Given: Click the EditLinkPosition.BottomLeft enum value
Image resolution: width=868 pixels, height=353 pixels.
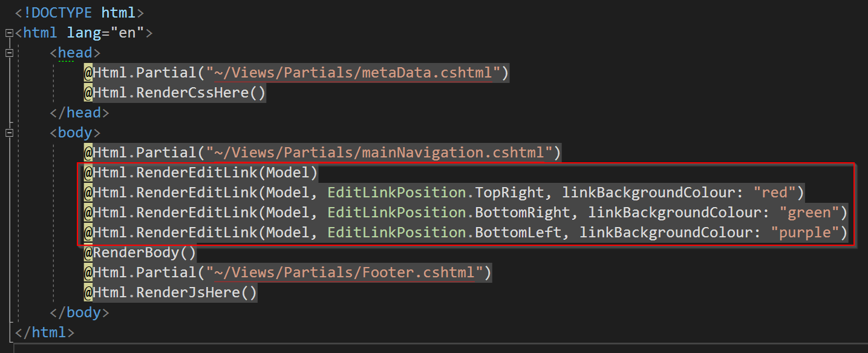Looking at the screenshot, I should [445, 233].
